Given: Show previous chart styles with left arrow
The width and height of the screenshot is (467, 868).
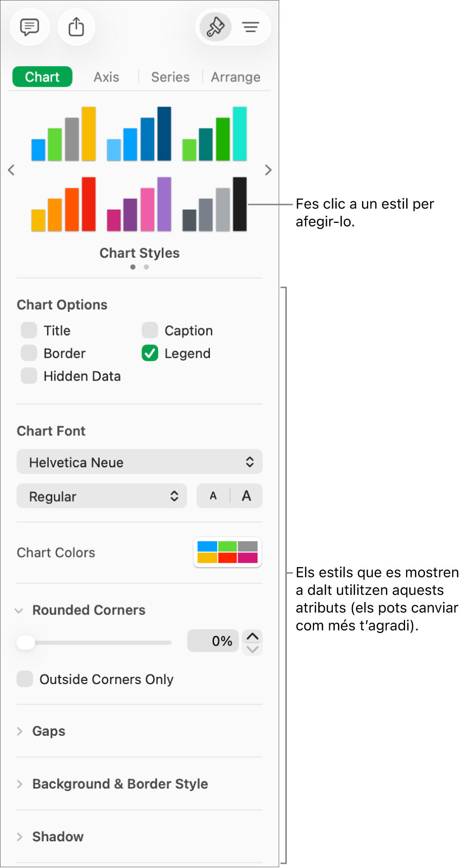Looking at the screenshot, I should [11, 170].
